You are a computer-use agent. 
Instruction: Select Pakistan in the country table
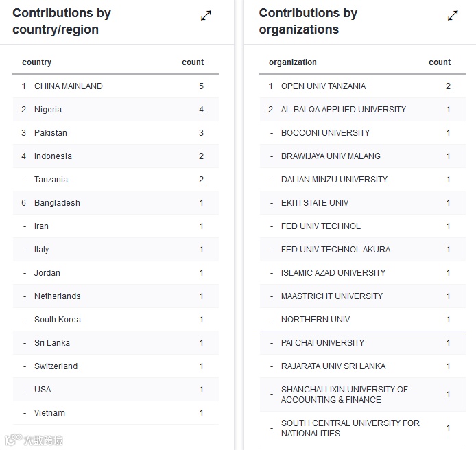coord(51,133)
